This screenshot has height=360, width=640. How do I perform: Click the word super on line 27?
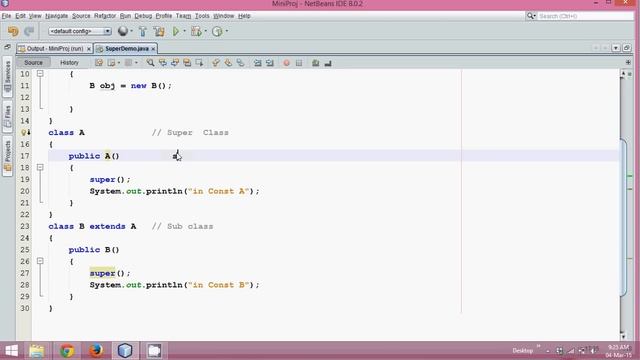point(102,273)
